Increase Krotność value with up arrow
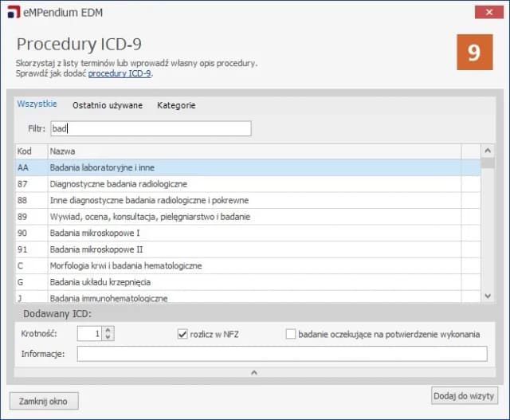Screen dimensions: 510x420 point(109,331)
